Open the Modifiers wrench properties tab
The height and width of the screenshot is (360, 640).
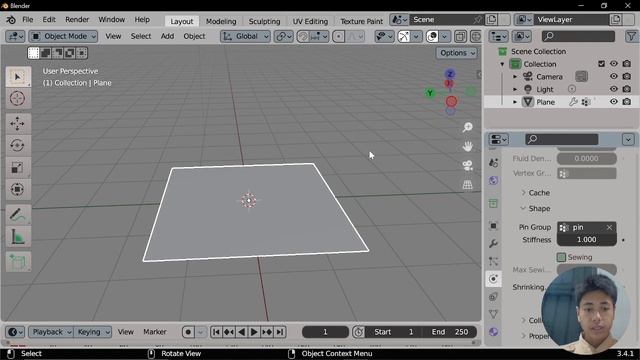pos(493,244)
